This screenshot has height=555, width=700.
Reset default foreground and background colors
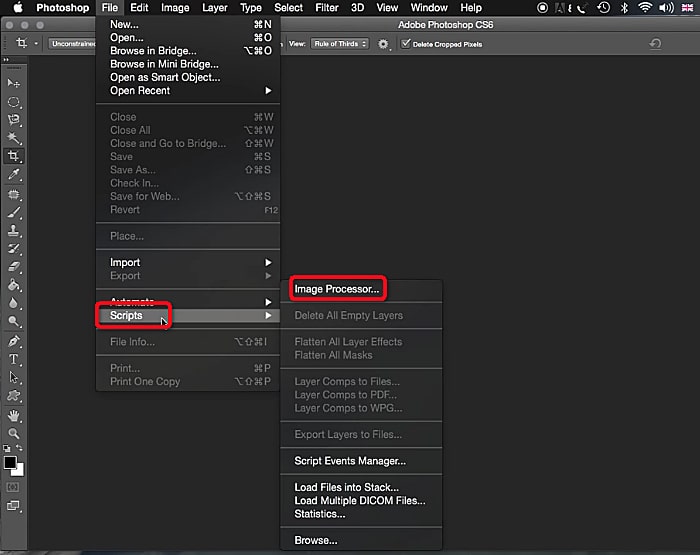pos(6,448)
